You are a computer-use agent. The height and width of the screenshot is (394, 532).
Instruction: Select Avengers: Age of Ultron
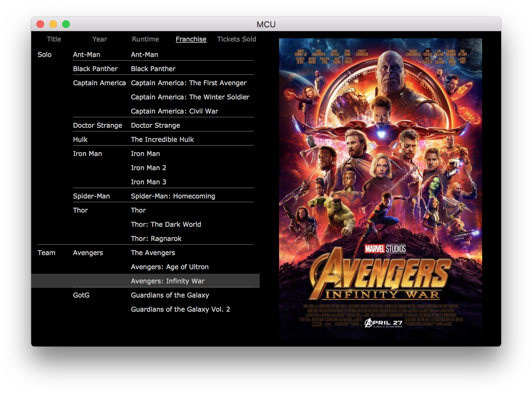pos(170,267)
